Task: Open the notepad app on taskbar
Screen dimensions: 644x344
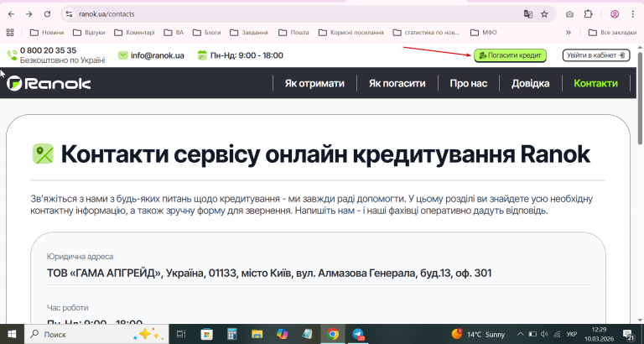Action: pyautogui.click(x=307, y=334)
